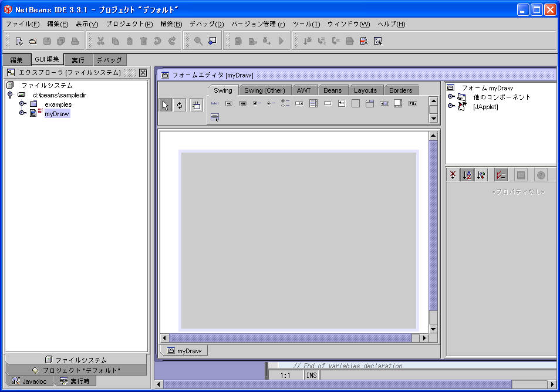Select the JCheckBox palette component
This screenshot has width=560, height=392.
point(257,103)
